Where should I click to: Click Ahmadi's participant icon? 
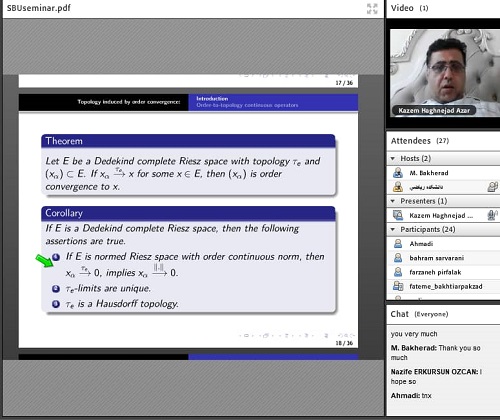[398, 244]
